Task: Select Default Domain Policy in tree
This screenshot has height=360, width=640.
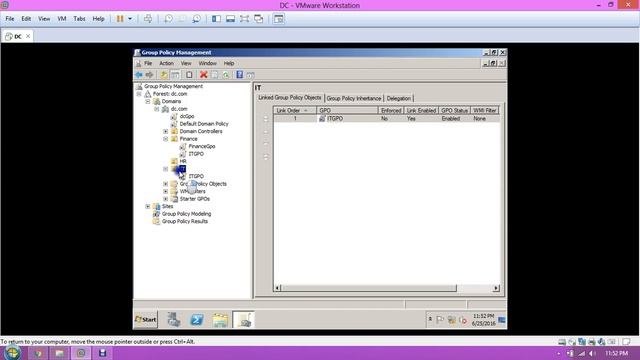Action: 204,124
